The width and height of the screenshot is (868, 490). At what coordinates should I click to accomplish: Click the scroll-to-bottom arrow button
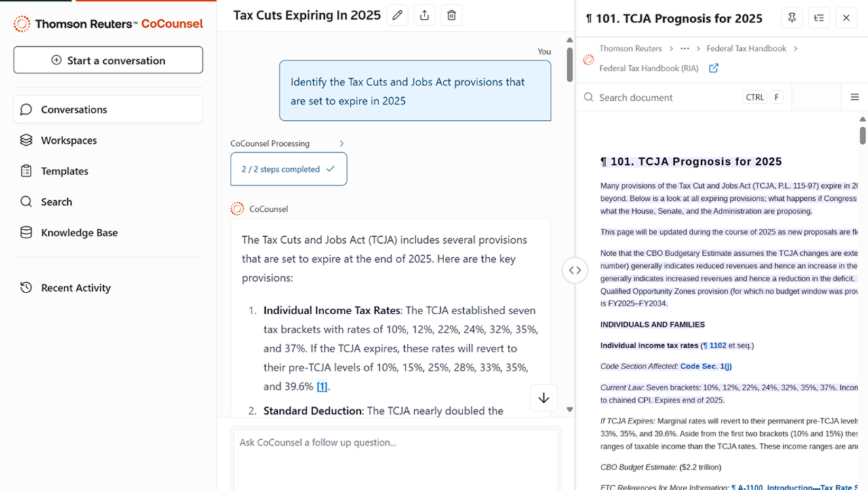coord(544,398)
